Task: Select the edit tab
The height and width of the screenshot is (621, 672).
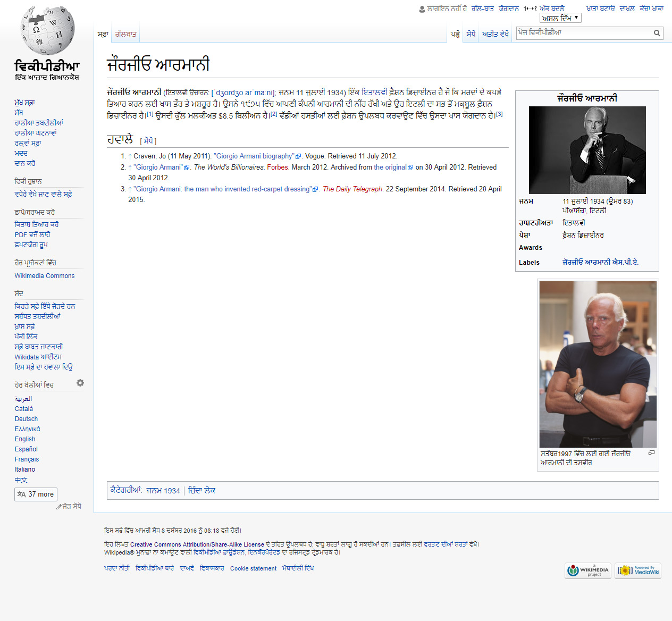Action: [x=471, y=34]
